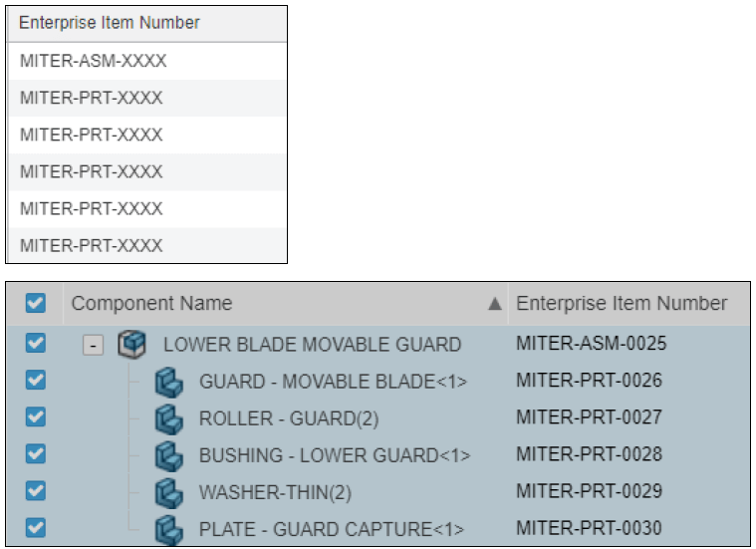Click the lower Enterprise Item Number header
The image size is (756, 549).
pos(622,304)
